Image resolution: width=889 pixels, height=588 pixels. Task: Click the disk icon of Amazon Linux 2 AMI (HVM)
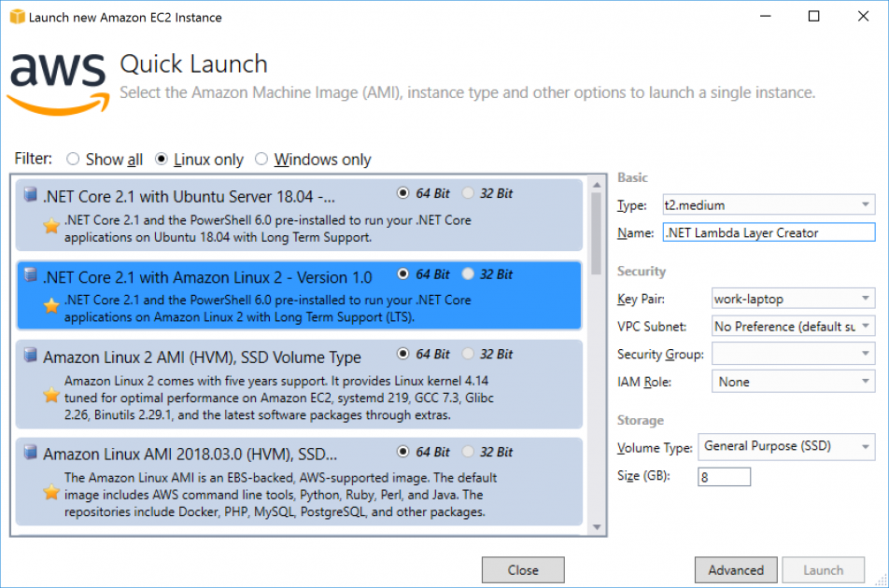point(31,354)
